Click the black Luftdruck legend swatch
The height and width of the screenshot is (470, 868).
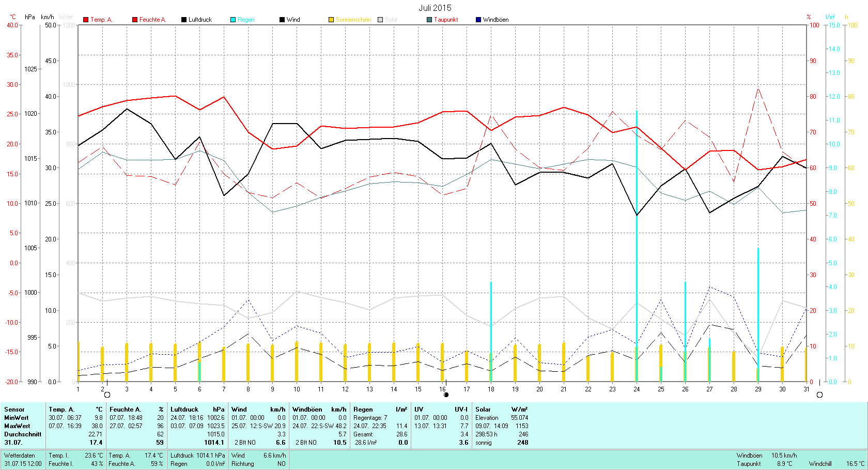click(x=184, y=20)
